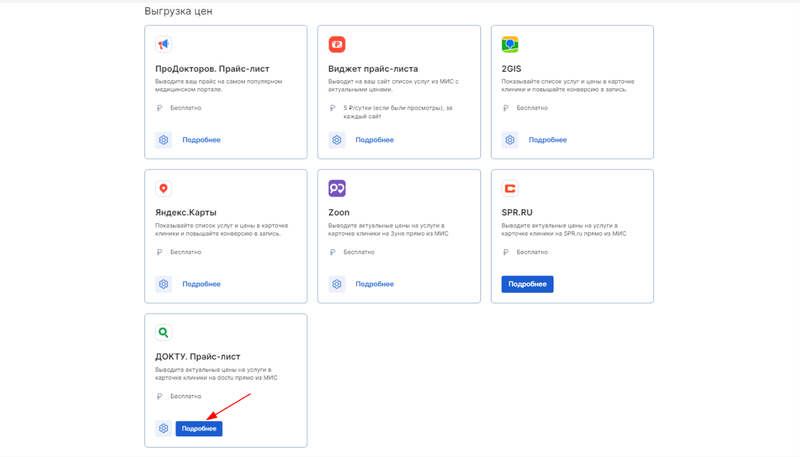Click the ПроДокторов megaphone logo icon
The height and width of the screenshot is (457, 800).
coord(163,44)
